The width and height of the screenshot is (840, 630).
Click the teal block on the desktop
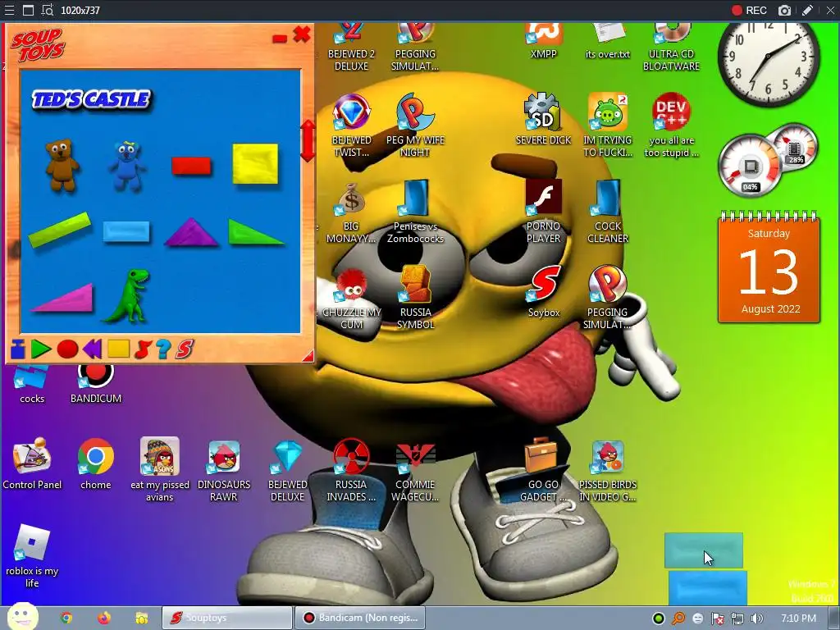(703, 550)
